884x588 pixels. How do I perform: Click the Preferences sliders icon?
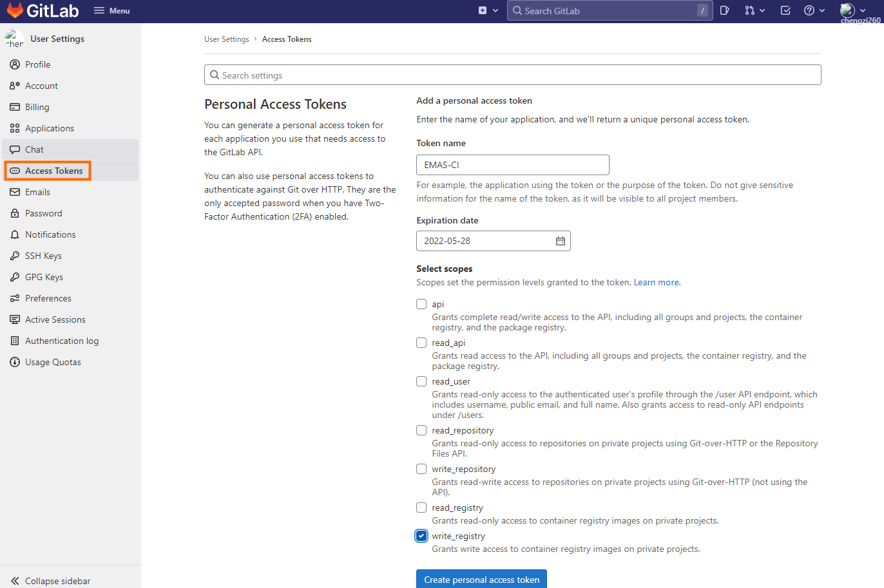pos(15,298)
